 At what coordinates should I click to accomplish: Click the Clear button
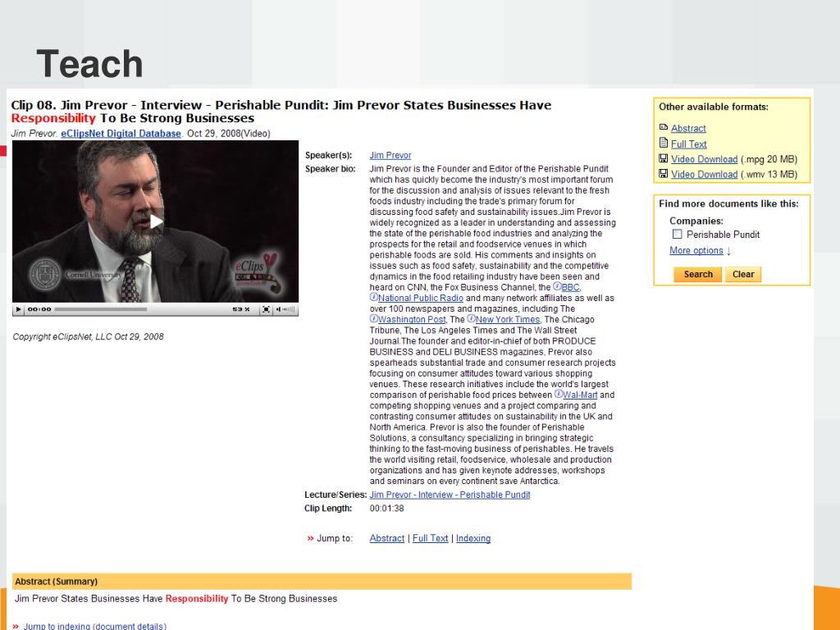tap(743, 274)
